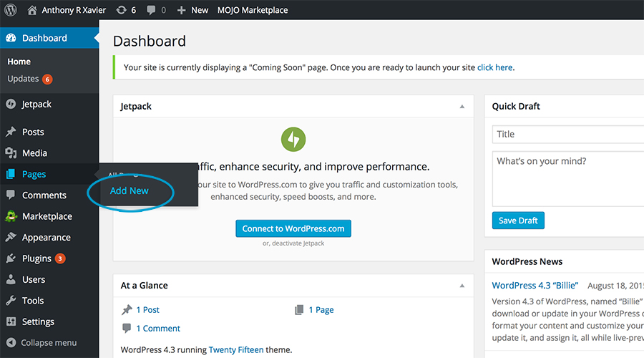Click the Jetpack sidebar icon

11,104
